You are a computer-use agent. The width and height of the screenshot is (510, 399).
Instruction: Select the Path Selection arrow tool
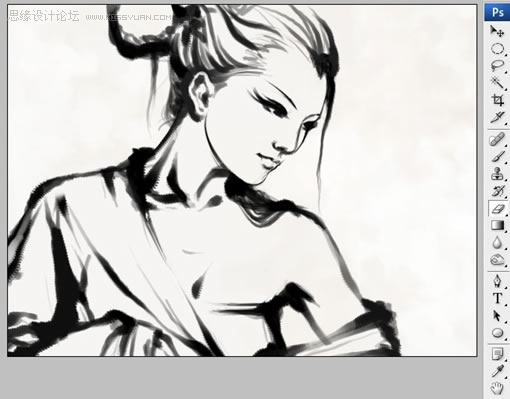497,315
